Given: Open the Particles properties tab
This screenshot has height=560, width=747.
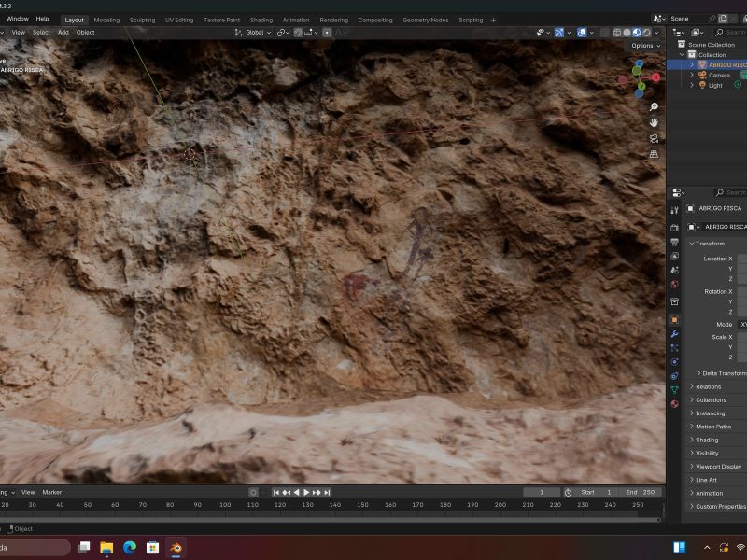Looking at the screenshot, I should (x=674, y=347).
